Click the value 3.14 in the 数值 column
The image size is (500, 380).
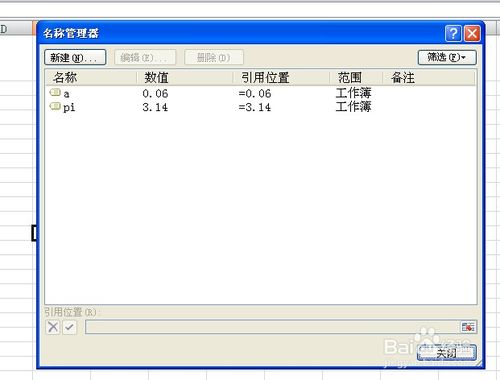coord(155,107)
